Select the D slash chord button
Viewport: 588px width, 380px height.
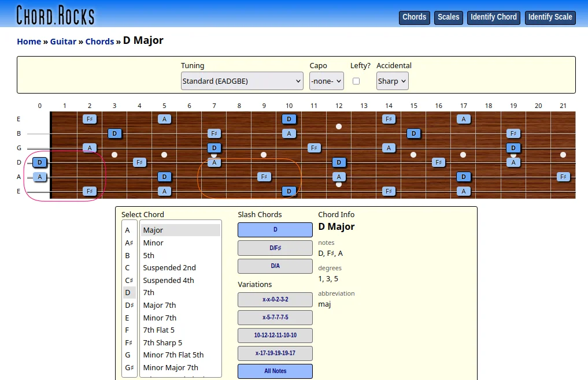click(275, 230)
